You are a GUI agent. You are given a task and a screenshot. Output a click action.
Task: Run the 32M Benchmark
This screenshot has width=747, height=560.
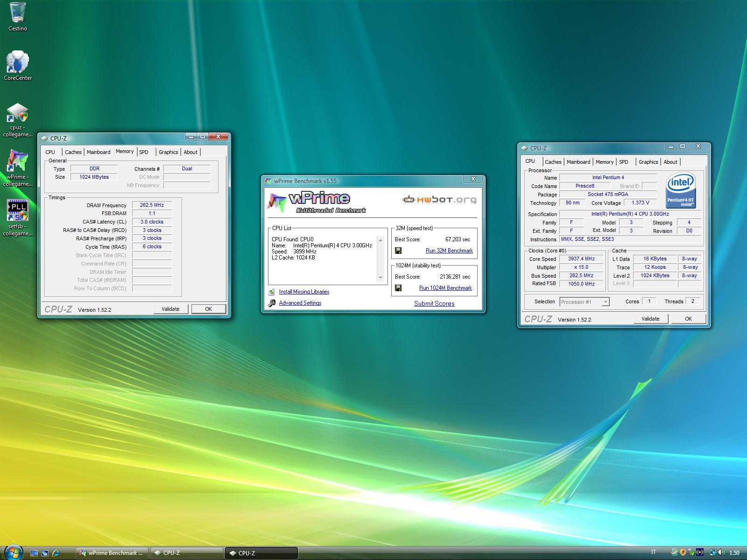(x=449, y=251)
